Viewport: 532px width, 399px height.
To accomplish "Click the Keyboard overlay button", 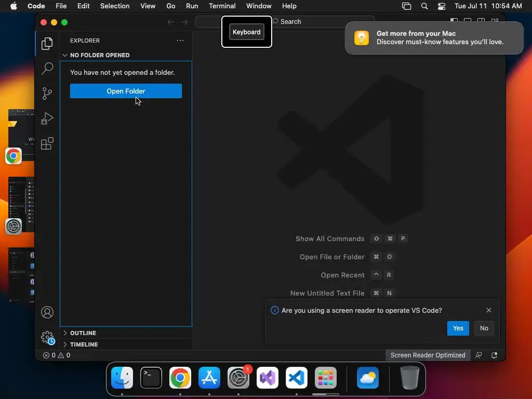I will click(247, 32).
